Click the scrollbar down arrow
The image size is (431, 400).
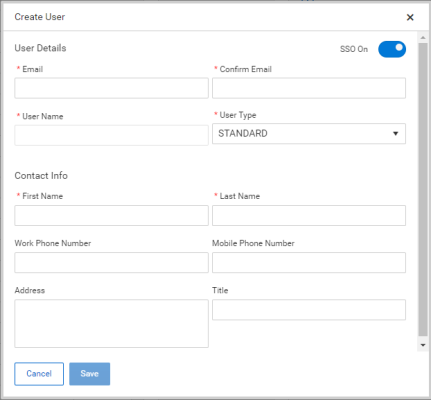pyautogui.click(x=423, y=345)
